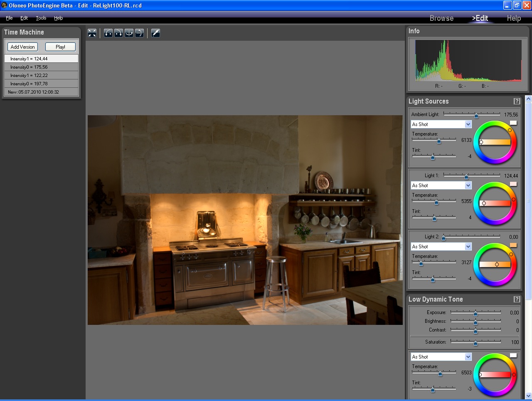Rotate the image clockwise
The width and height of the screenshot is (532, 401).
(x=118, y=33)
